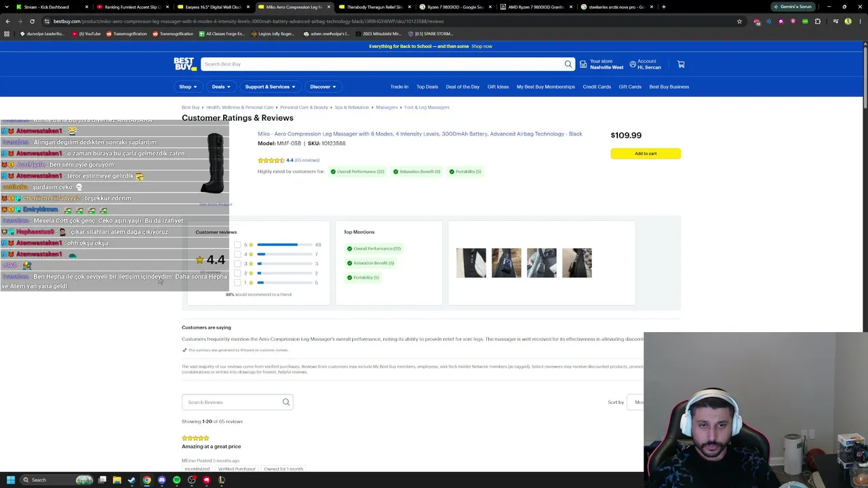
Task: Check the 4 star rating filter
Action: 237,254
